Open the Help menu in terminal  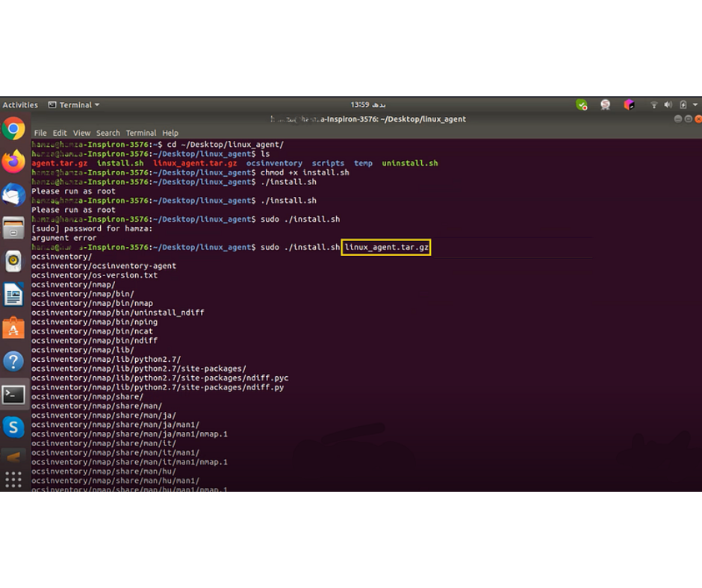170,133
